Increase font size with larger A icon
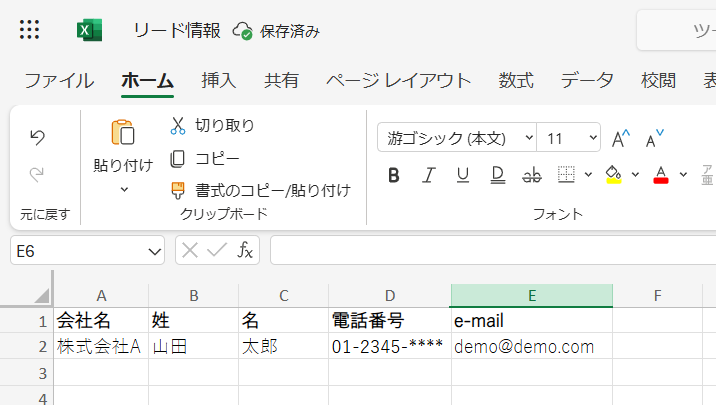Viewport: 716px width, 405px height. coord(621,138)
